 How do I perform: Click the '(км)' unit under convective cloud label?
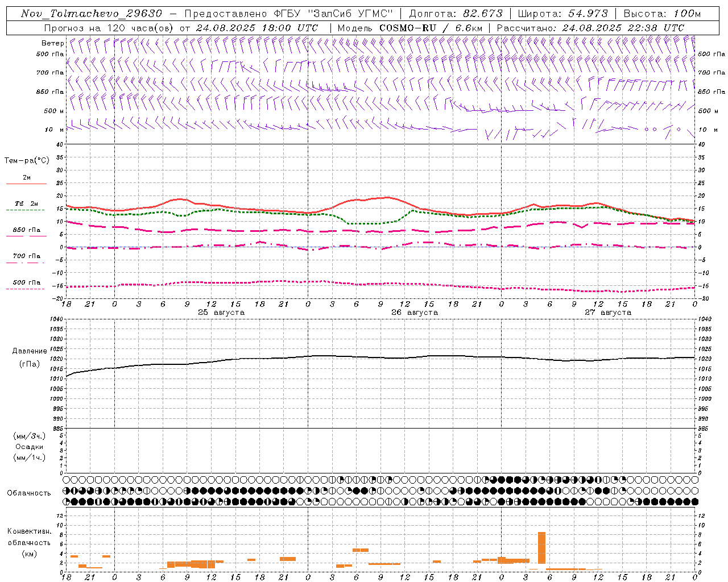click(30, 554)
